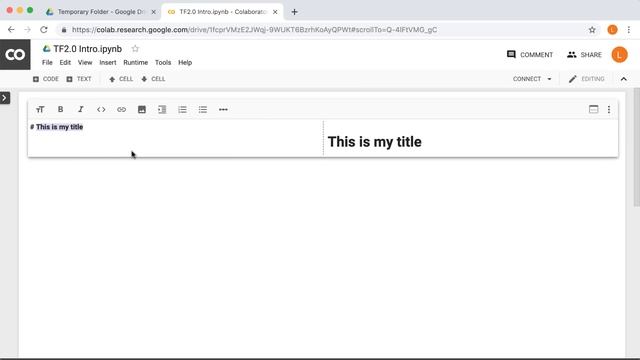Click the Colab CO logo
This screenshot has height=360, width=640.
pyautogui.click(x=15, y=54)
